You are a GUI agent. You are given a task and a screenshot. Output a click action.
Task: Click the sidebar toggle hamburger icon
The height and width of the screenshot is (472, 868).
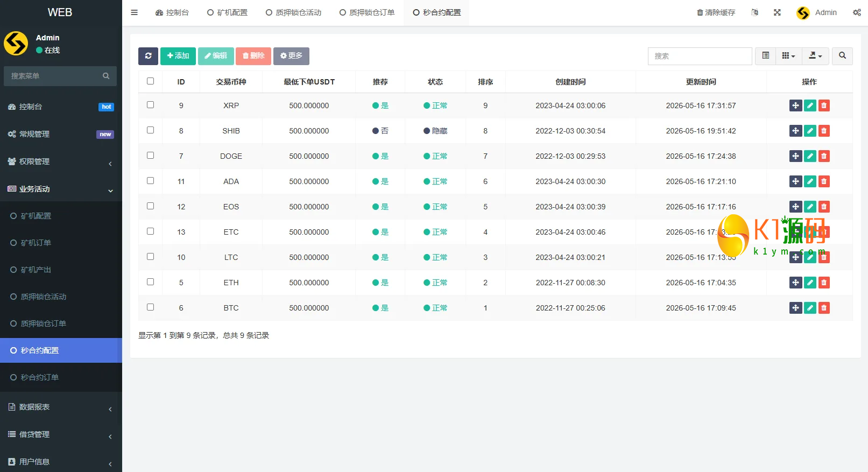[134, 12]
